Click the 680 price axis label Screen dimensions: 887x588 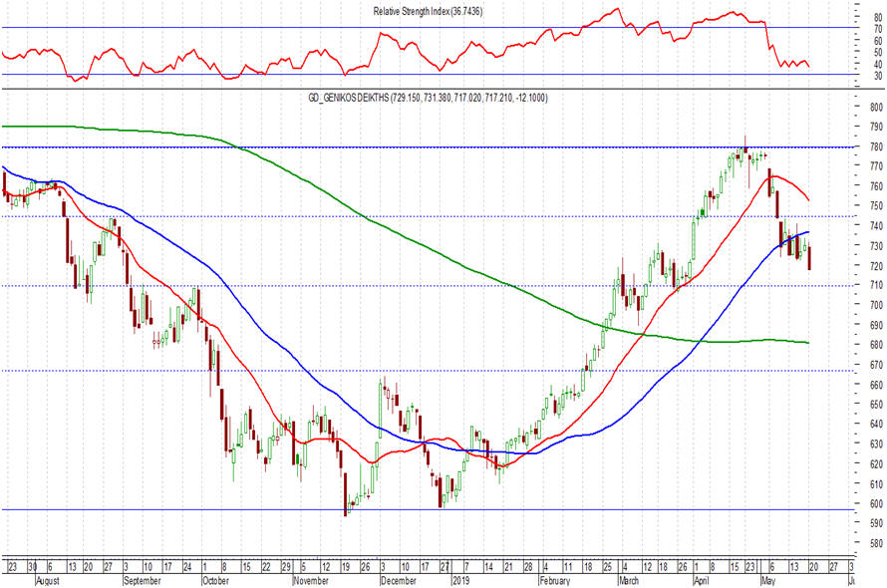click(x=877, y=345)
